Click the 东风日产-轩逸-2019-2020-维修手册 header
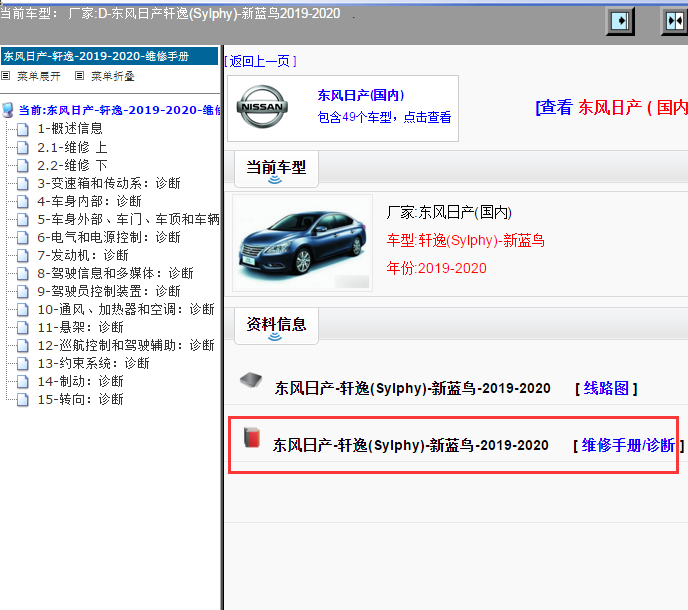Viewport: 688px width, 610px height. [x=110, y=56]
